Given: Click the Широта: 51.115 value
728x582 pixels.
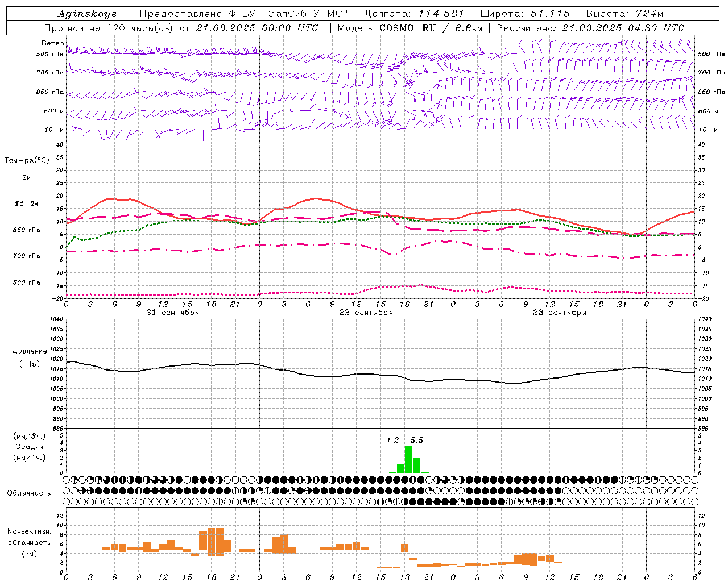Looking at the screenshot, I should pyautogui.click(x=526, y=14).
